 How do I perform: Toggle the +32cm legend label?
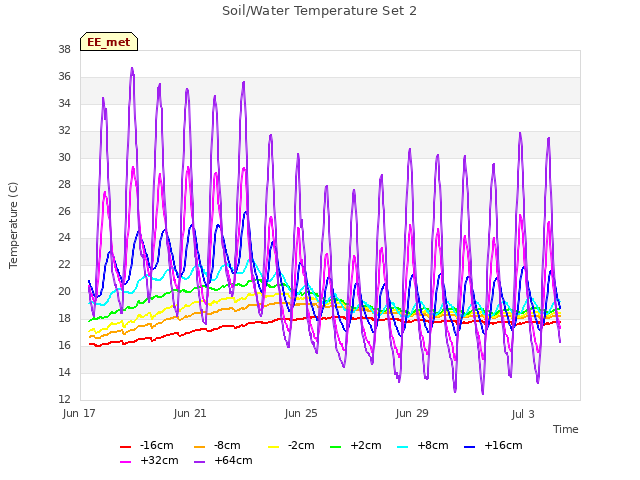pos(159,460)
